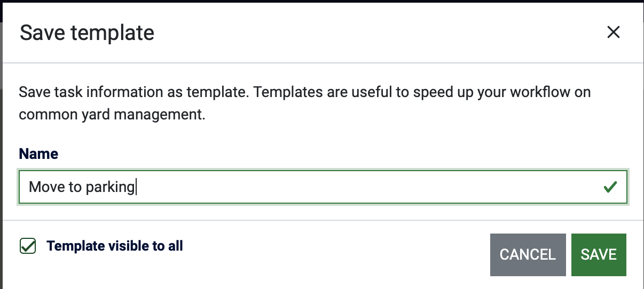The height and width of the screenshot is (289, 644).
Task: Uncheck the Template visible to all checkbox
Action: 28,246
